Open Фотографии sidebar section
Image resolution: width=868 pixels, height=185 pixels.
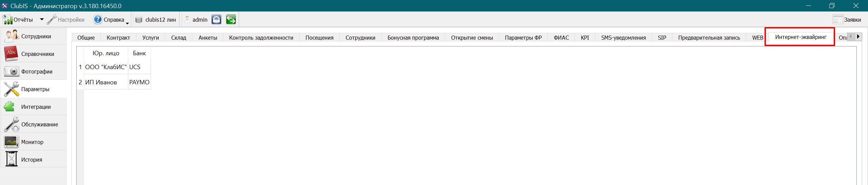point(33,71)
